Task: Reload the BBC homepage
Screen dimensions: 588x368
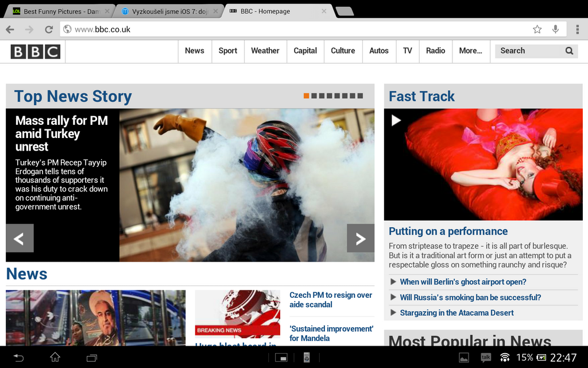Action: tap(49, 29)
